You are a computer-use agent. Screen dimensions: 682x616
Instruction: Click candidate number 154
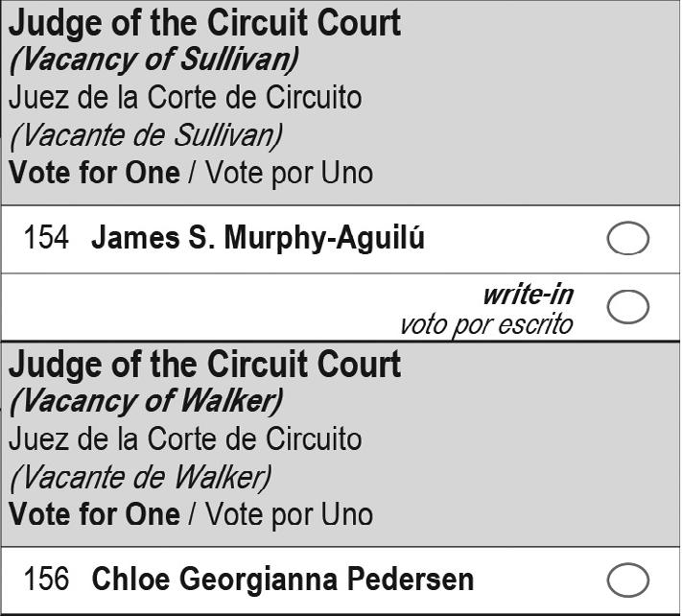tap(46, 239)
